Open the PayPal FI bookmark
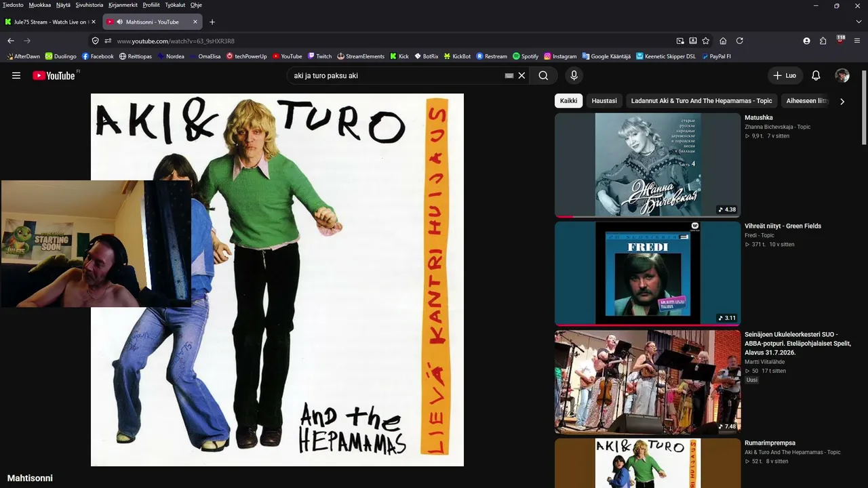The width and height of the screenshot is (868, 488). click(716, 56)
